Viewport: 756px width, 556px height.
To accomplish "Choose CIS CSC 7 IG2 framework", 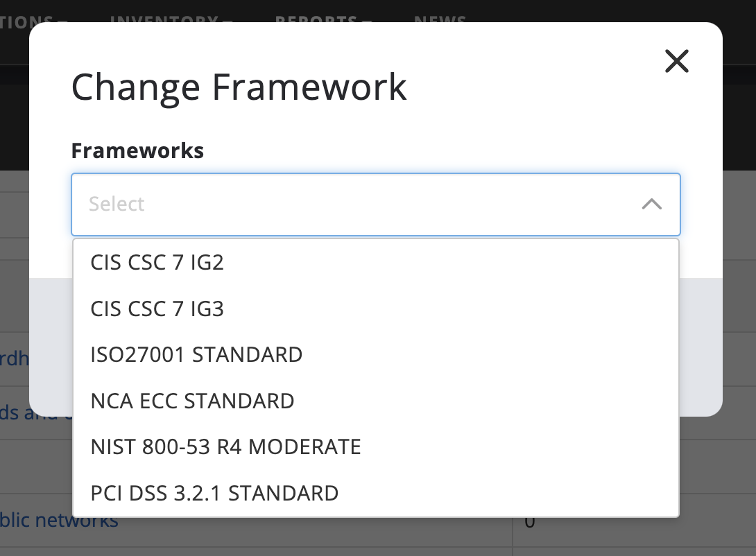I will (157, 263).
